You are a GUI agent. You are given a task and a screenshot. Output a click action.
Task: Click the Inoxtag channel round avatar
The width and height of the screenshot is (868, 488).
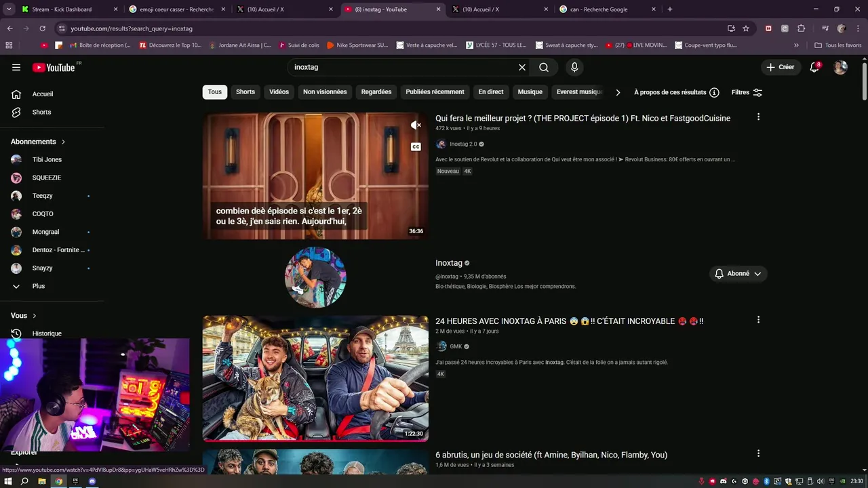(x=315, y=277)
